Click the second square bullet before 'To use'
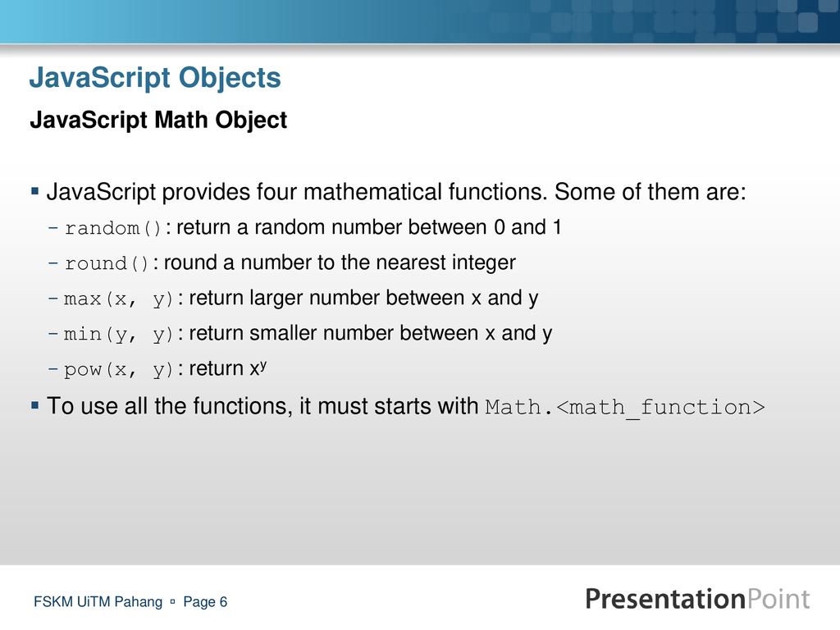 tap(34, 405)
